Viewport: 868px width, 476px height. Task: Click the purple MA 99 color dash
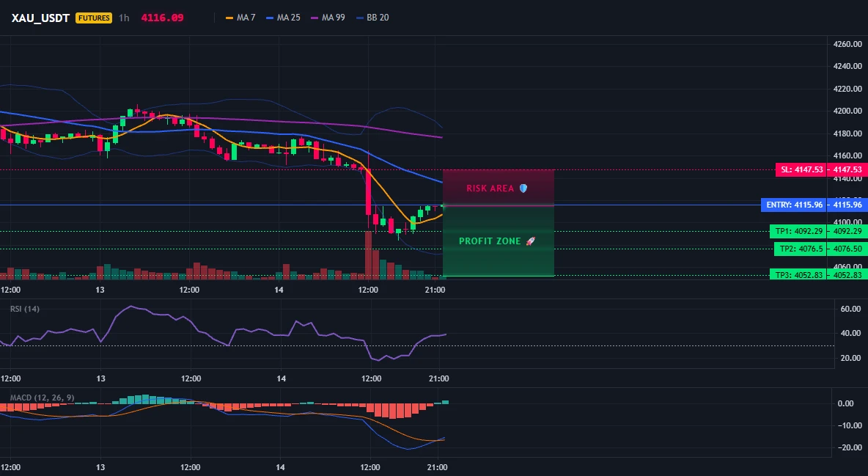point(315,18)
